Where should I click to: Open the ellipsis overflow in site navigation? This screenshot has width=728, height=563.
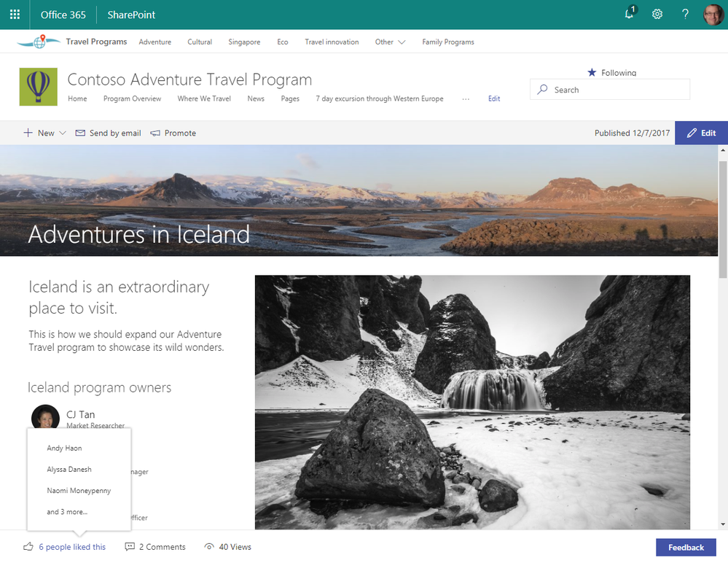tap(466, 99)
